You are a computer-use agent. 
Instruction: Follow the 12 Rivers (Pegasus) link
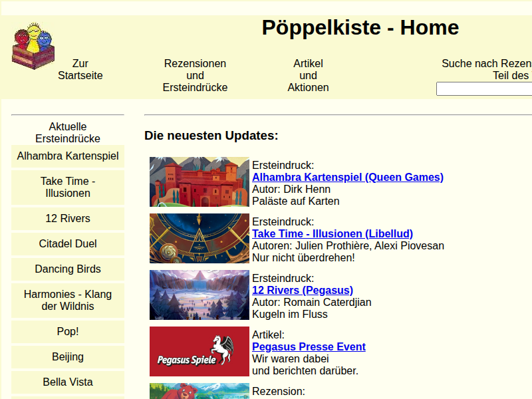click(x=303, y=291)
